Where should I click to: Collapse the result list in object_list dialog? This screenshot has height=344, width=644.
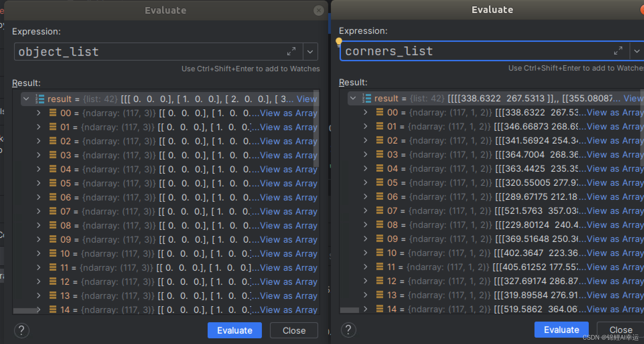26,99
